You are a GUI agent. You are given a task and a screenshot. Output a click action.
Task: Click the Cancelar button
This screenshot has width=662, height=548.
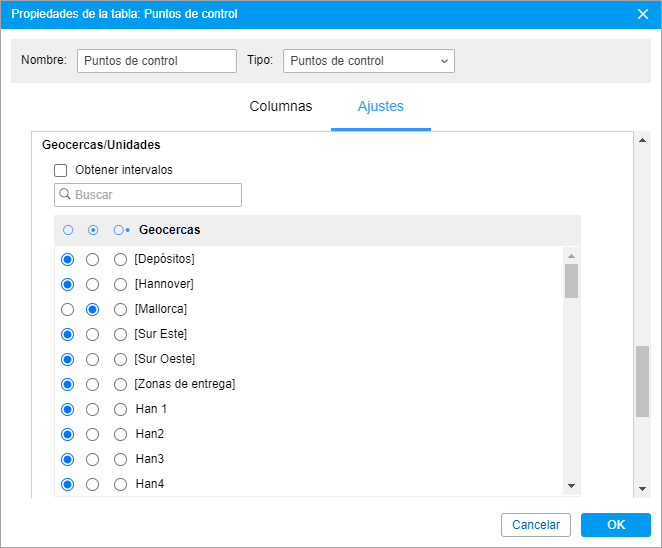(x=536, y=525)
